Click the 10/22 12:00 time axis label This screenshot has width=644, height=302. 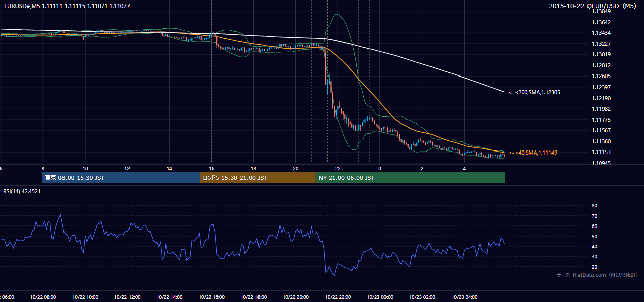pyautogui.click(x=127, y=297)
